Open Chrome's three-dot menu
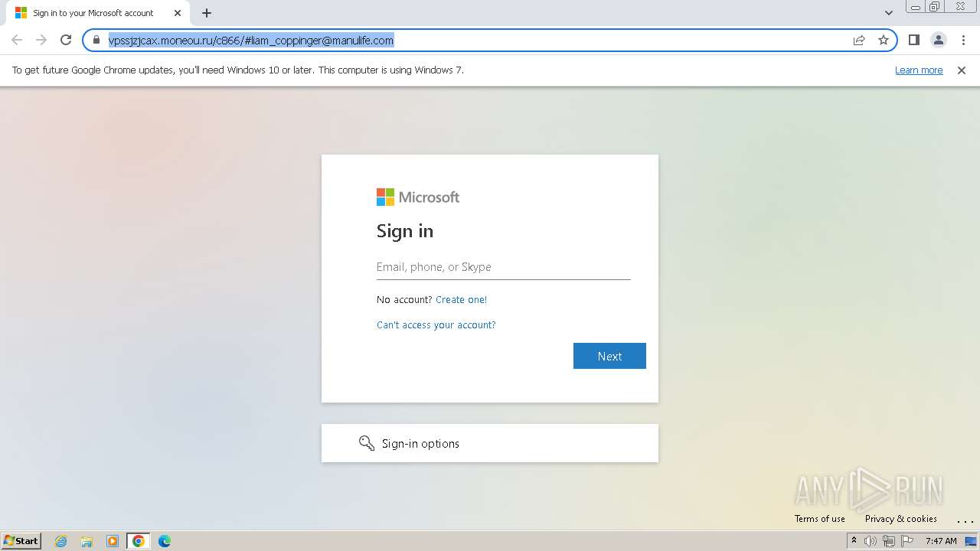 click(x=962, y=40)
